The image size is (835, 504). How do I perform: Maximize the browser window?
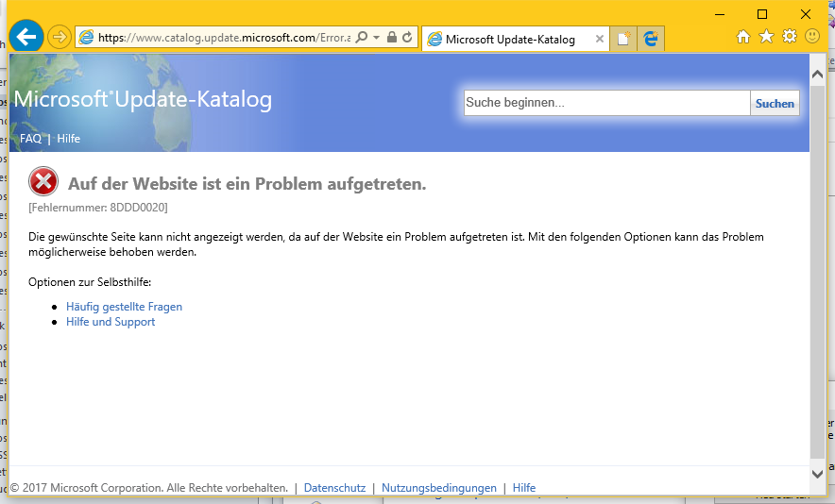pyautogui.click(x=762, y=14)
